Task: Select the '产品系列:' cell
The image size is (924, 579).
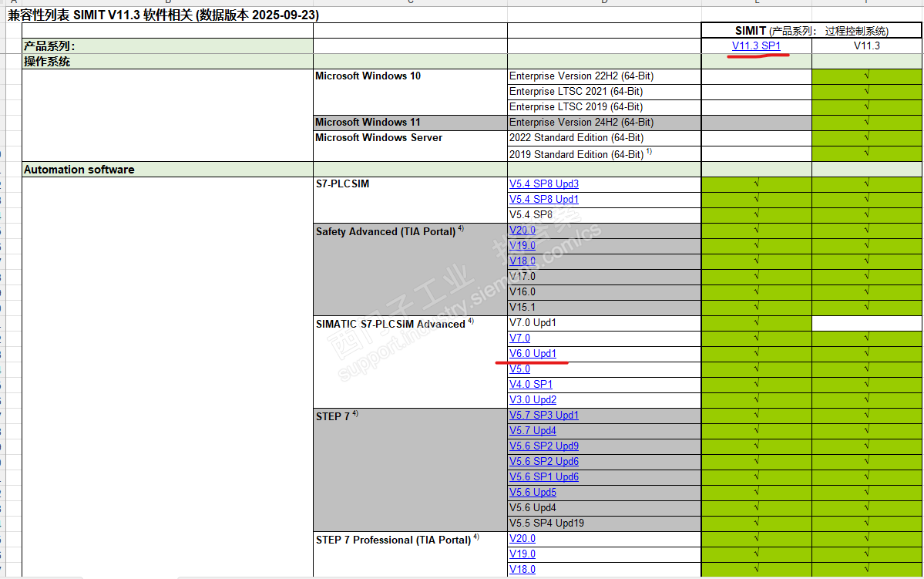Action: (167, 46)
